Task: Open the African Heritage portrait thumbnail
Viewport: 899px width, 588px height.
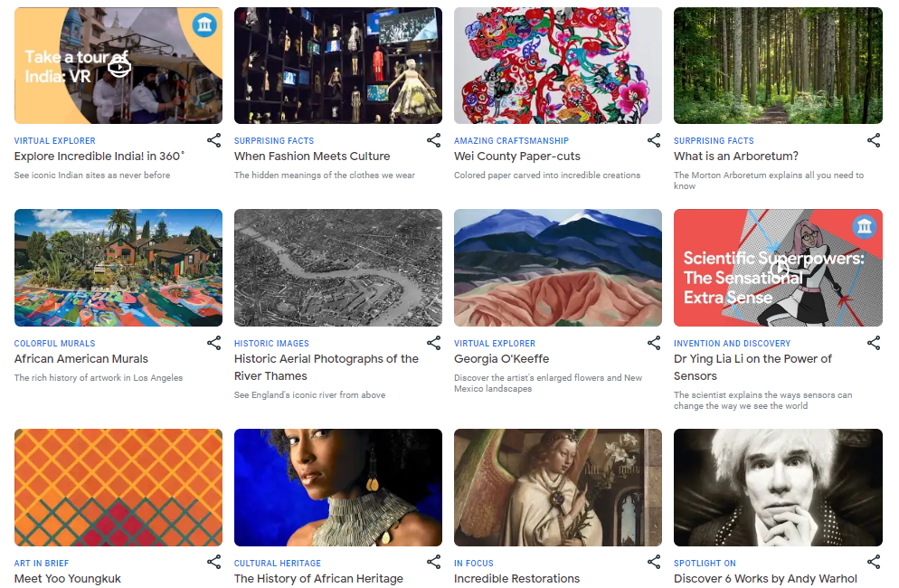Action: [x=338, y=488]
